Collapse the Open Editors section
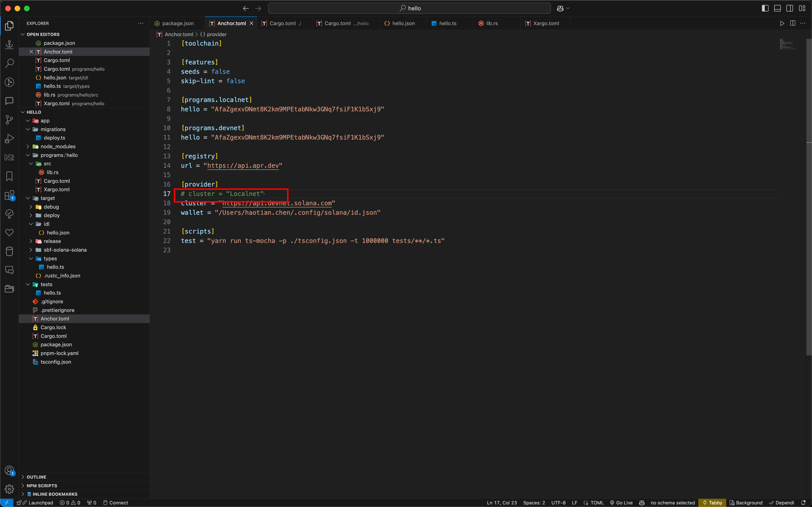Viewport: 812px width, 507px height. click(x=23, y=34)
